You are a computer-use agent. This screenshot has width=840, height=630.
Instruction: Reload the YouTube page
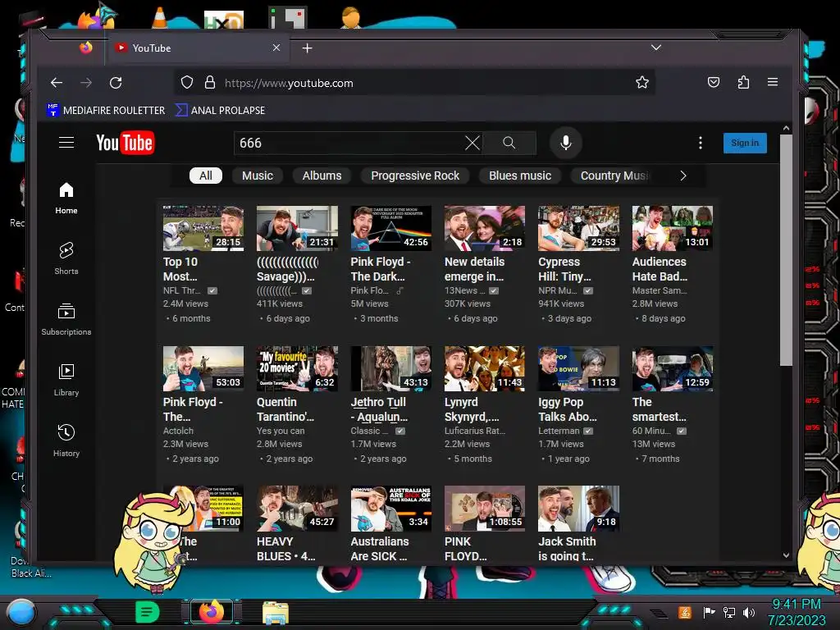(116, 83)
